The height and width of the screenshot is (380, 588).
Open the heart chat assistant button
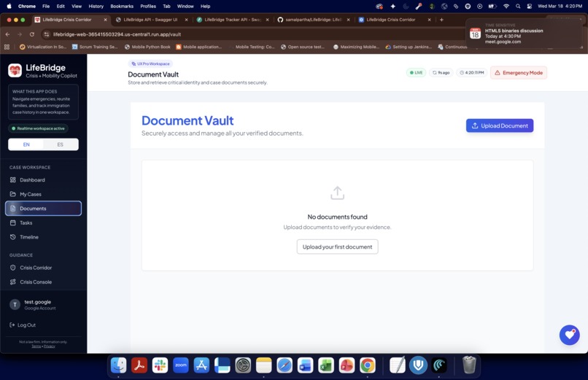[569, 335]
